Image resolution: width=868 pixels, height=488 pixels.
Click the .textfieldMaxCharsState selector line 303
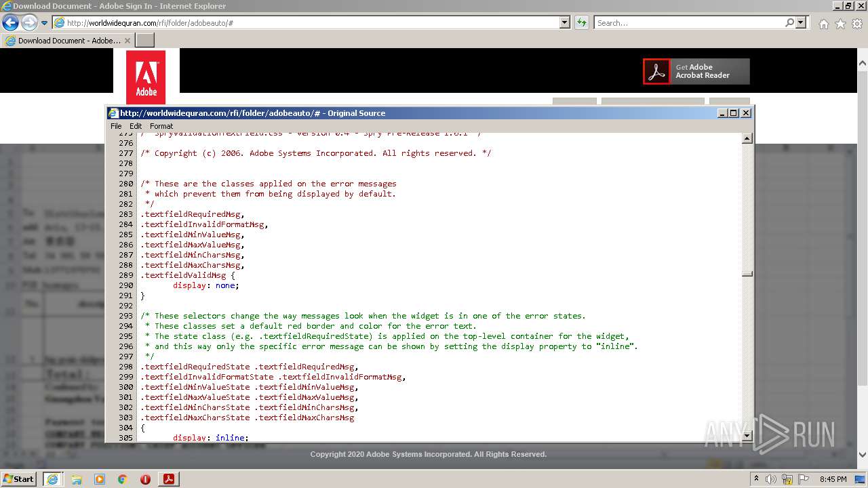(248, 418)
